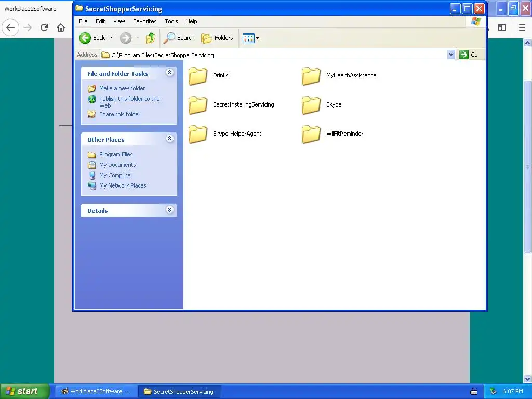The image size is (532, 399).
Task: Click the system tray network icon
Action: coord(494,391)
